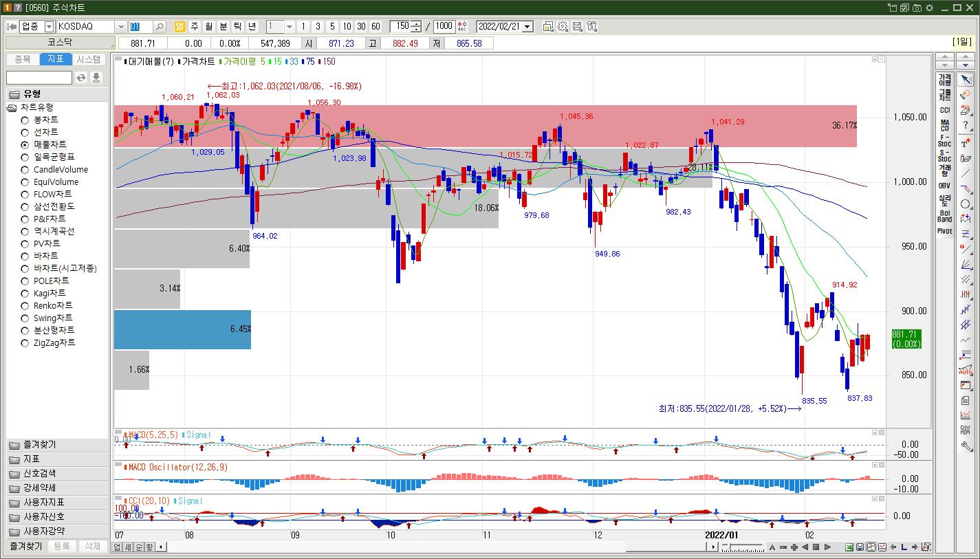Screen dimensions: 980x559
Task: Click the save chart icon in top toolbar
Action: pyautogui.click(x=577, y=27)
